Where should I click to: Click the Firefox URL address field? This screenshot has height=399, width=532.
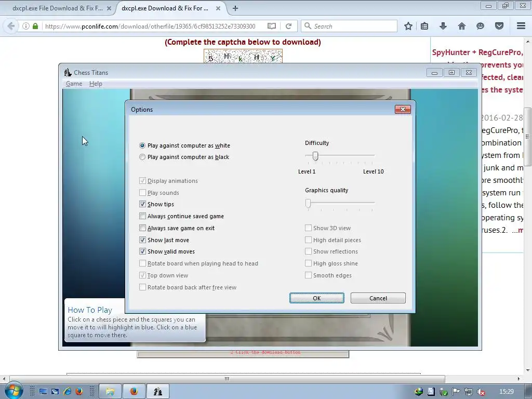pyautogui.click(x=150, y=26)
